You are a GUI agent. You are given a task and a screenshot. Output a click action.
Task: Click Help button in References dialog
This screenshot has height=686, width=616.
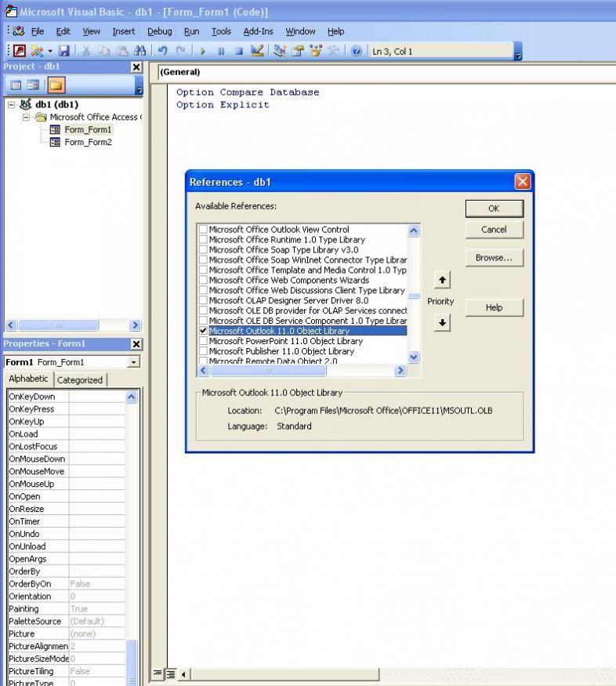[494, 307]
